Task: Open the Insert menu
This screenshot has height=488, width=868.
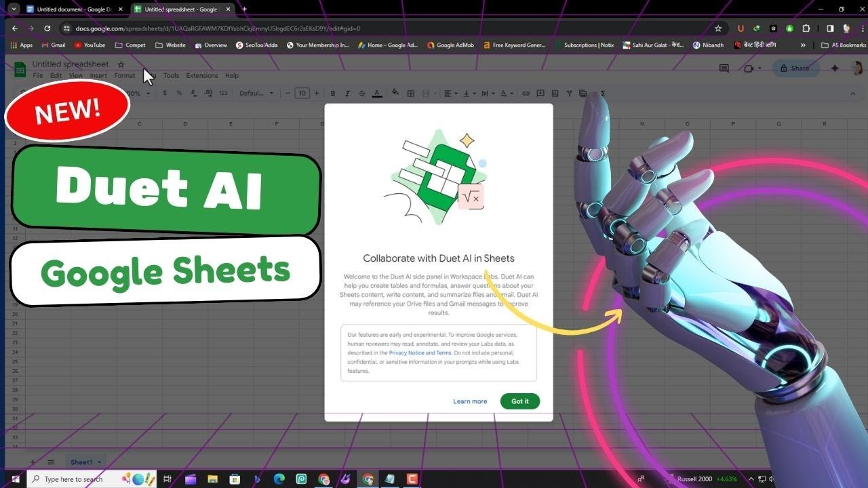Action: coord(98,76)
